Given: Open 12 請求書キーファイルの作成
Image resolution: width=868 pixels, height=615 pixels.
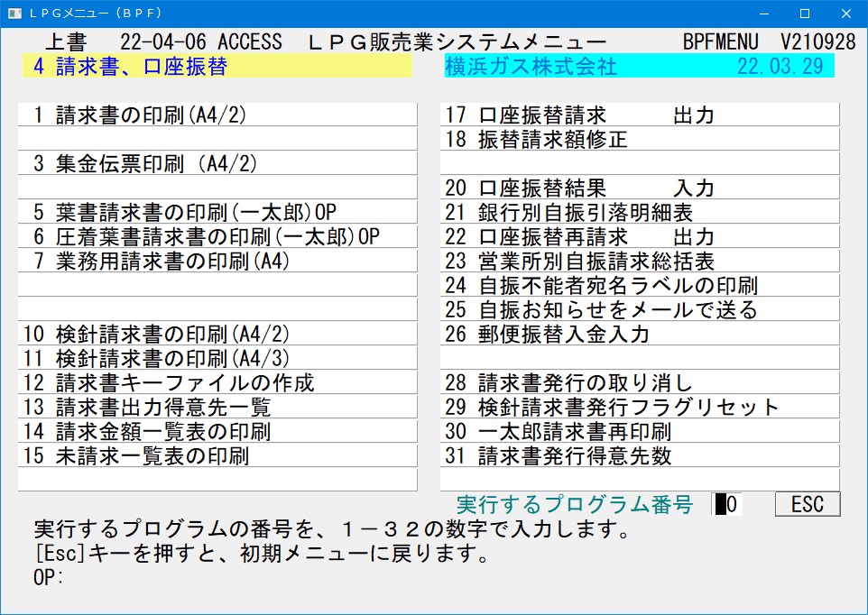Looking at the screenshot, I should pyautogui.click(x=217, y=382).
